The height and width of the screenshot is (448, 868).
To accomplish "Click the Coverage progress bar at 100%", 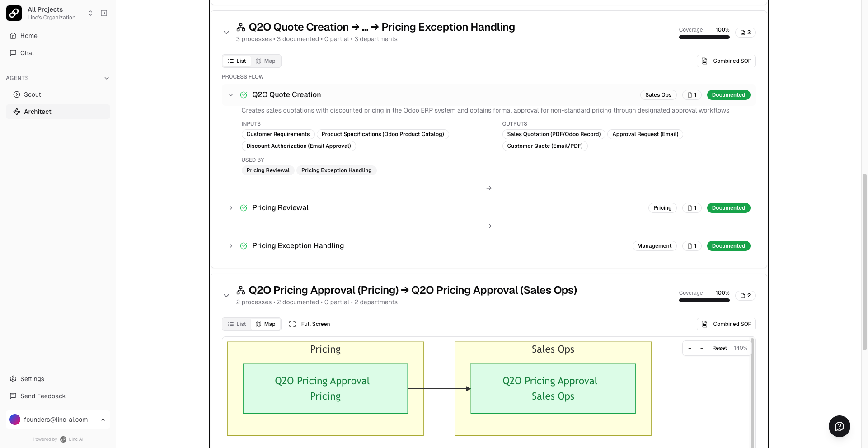I will click(x=704, y=37).
